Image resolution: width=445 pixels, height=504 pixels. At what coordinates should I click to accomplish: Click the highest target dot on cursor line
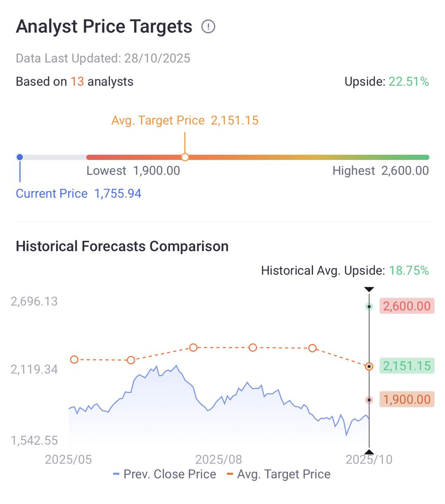[x=369, y=306]
